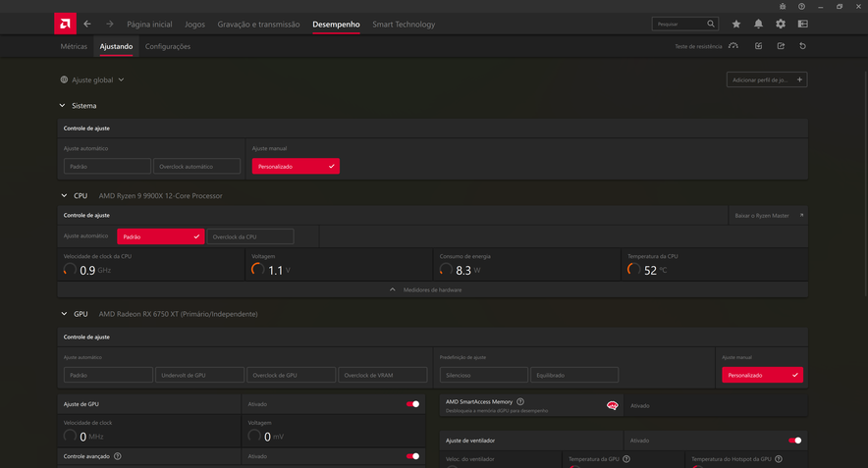Go back with the left arrow icon
Viewport: 868px width, 468px height.
87,24
